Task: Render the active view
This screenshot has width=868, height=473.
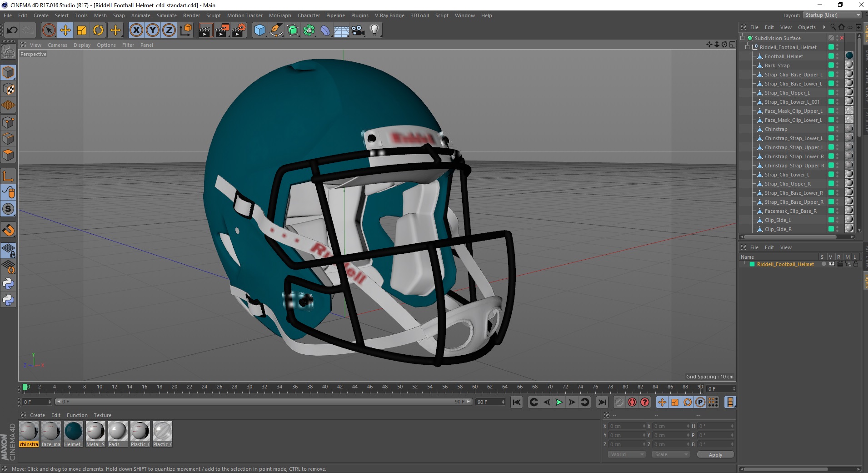Action: pos(205,30)
